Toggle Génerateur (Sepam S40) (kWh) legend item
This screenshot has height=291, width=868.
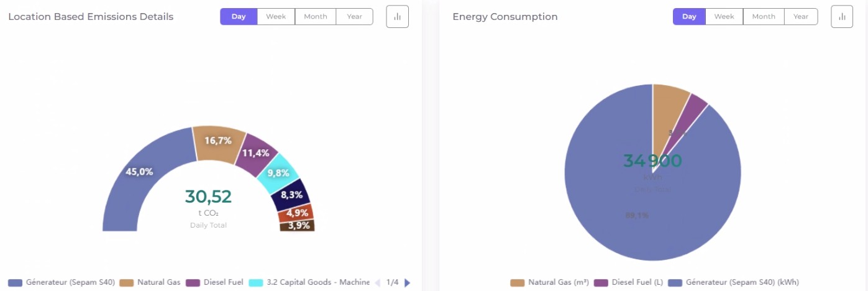coord(734,283)
